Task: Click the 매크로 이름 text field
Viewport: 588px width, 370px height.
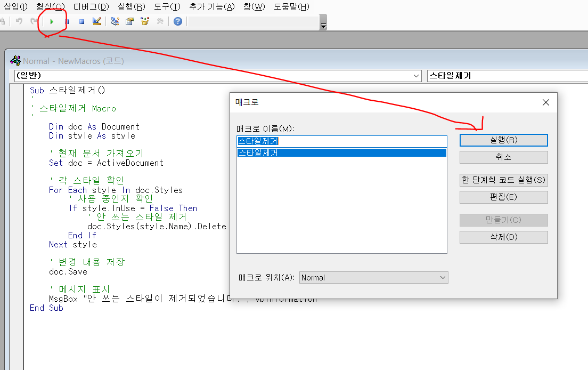Action: point(342,141)
